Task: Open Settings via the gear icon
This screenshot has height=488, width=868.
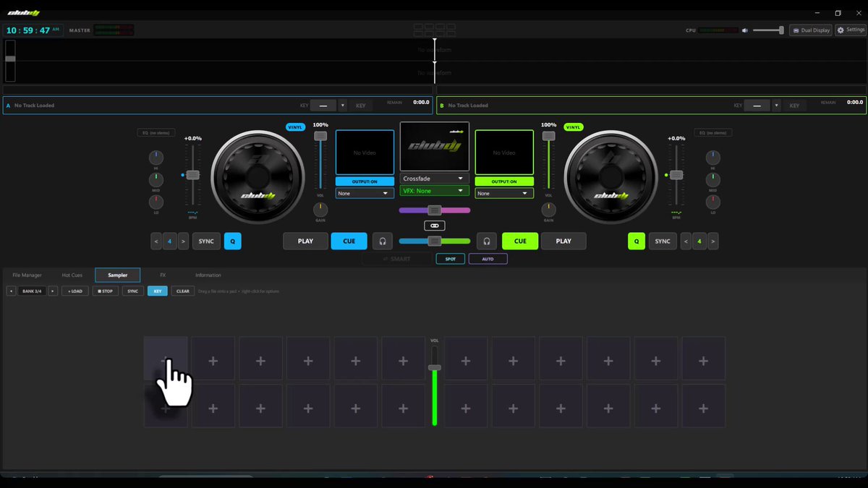Action: point(840,30)
